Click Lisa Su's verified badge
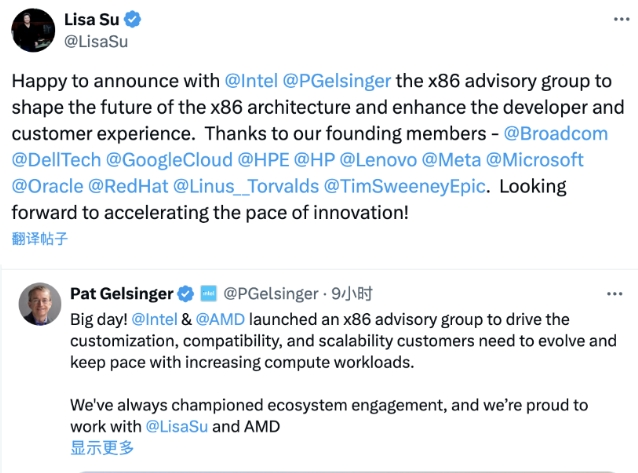 pos(132,20)
